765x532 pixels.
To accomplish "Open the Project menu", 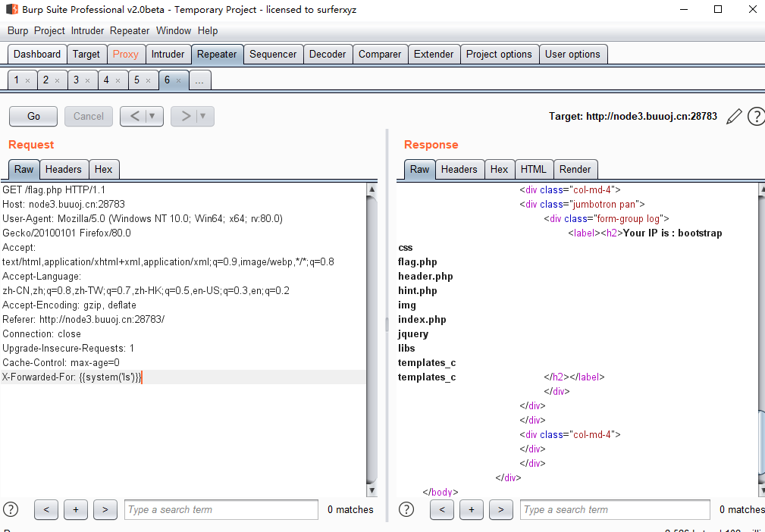I will [49, 31].
